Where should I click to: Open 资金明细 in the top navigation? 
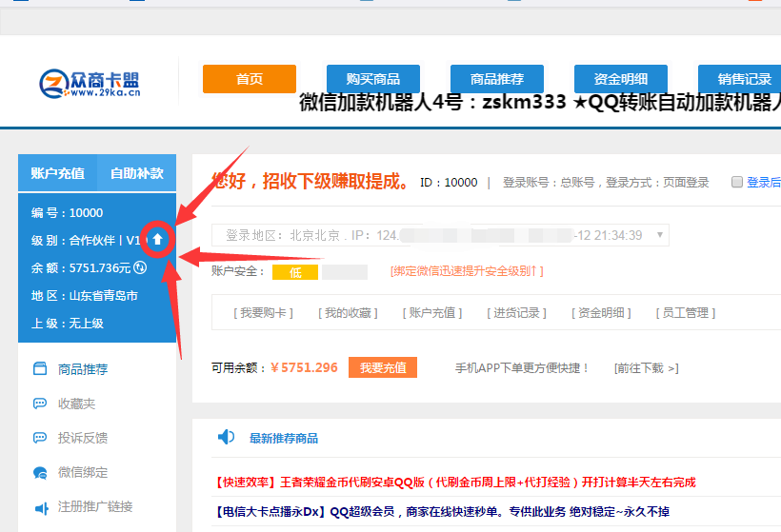click(621, 79)
